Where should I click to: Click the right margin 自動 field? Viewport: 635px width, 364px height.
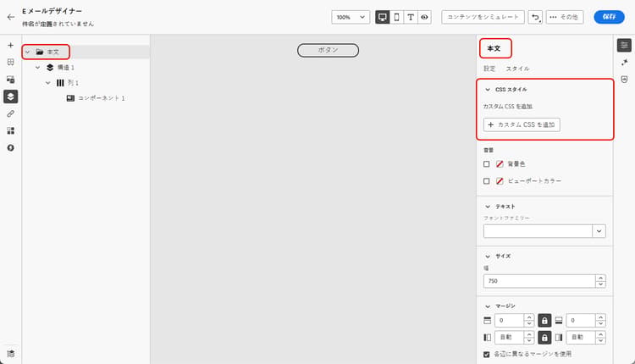pos(581,337)
